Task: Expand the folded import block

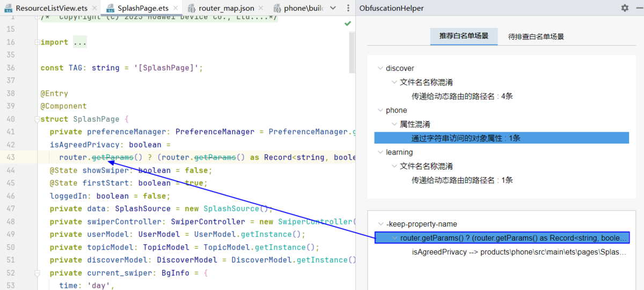Action: click(79, 42)
